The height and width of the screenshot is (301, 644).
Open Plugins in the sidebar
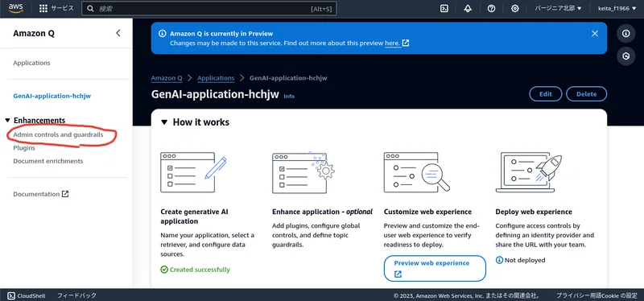(24, 148)
